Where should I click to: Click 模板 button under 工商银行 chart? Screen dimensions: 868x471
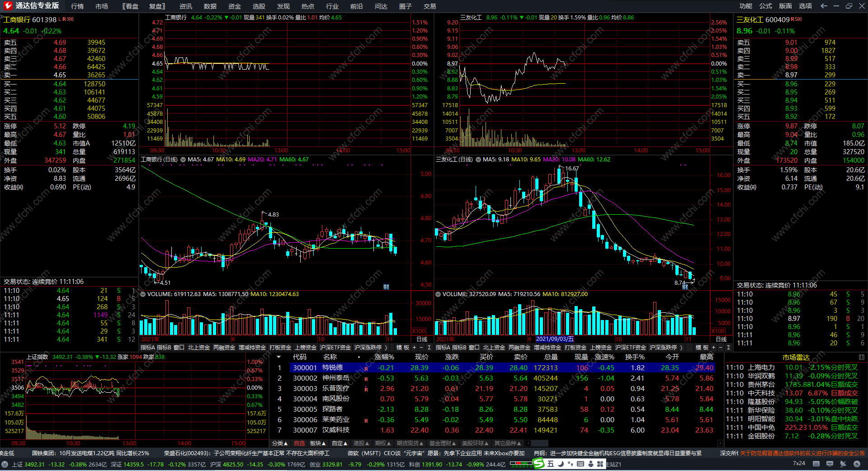click(402, 348)
